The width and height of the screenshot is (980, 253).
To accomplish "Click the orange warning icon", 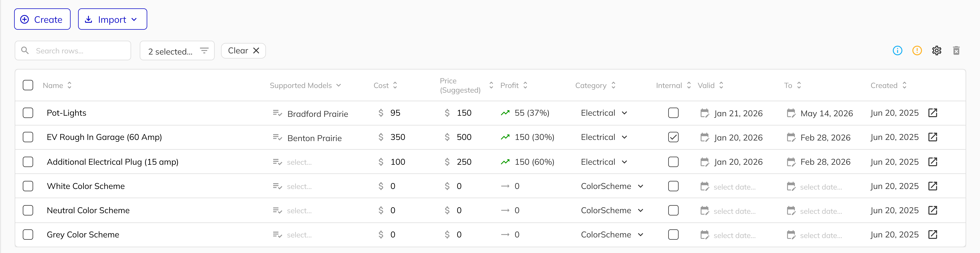I will point(917,50).
